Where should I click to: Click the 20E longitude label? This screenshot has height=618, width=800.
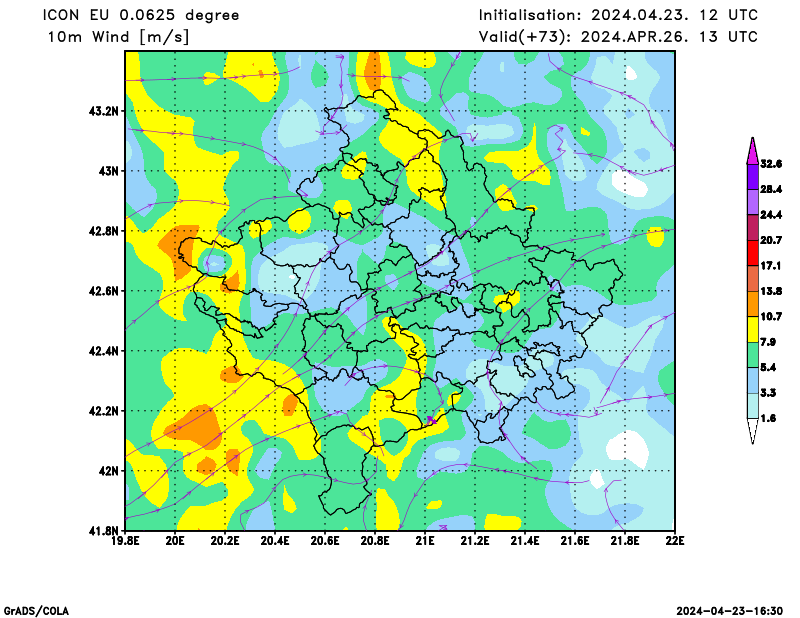point(175,541)
